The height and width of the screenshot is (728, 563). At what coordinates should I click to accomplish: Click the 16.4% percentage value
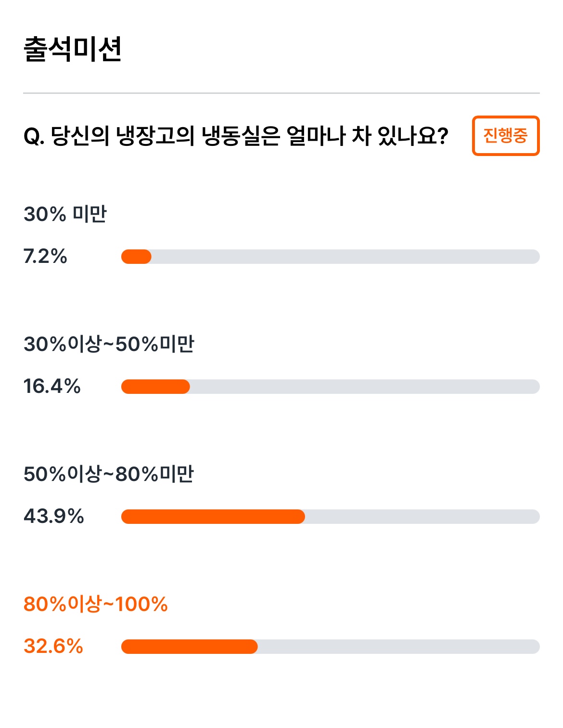point(52,386)
